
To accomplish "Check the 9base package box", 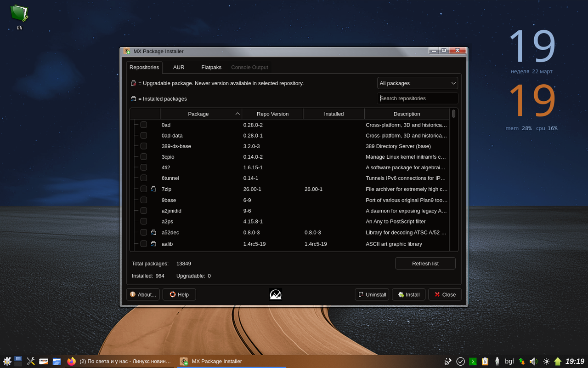I will (144, 200).
